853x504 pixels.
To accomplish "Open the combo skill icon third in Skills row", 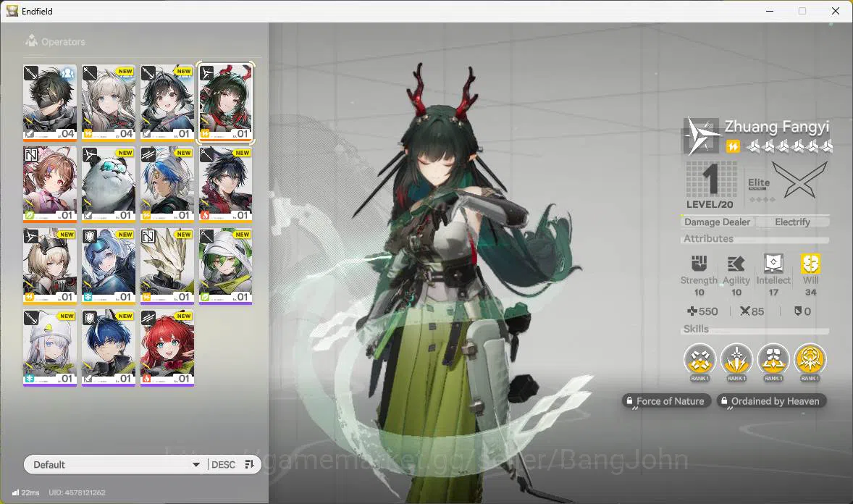I will click(x=773, y=360).
